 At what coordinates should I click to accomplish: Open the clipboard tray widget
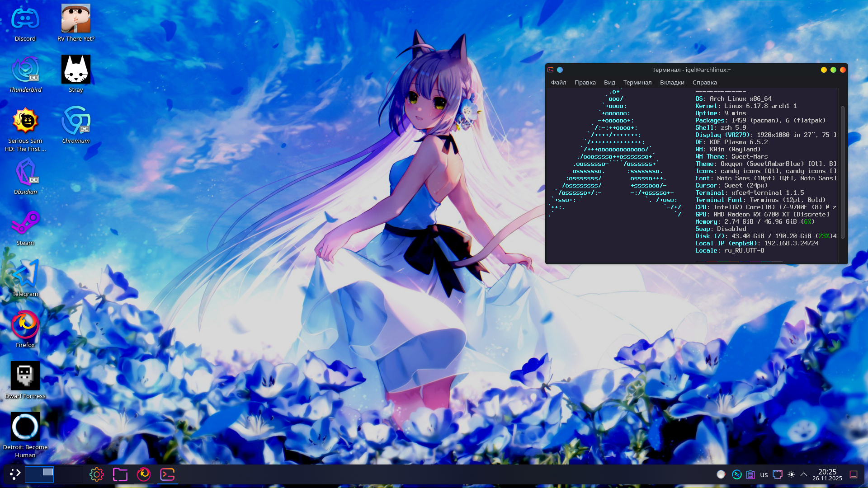[x=750, y=474]
